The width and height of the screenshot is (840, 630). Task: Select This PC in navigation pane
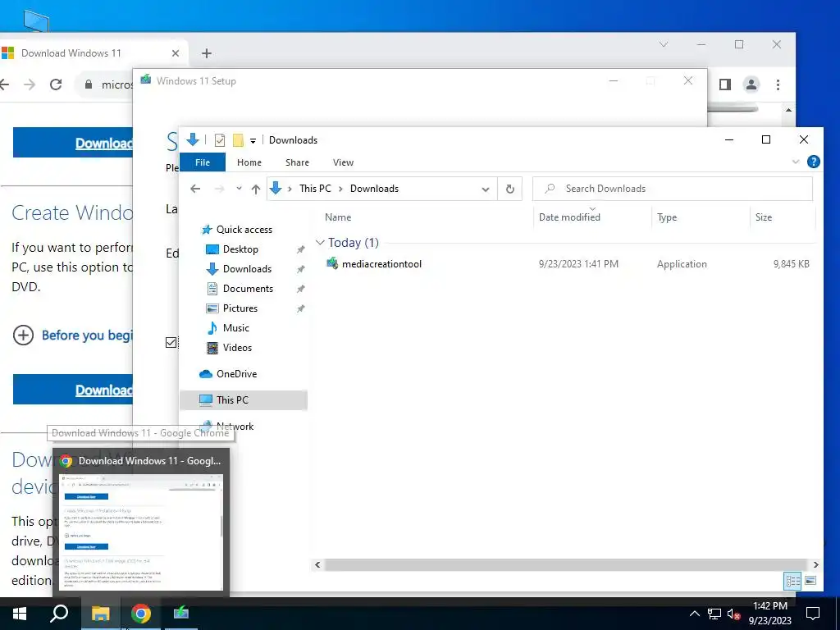point(244,400)
